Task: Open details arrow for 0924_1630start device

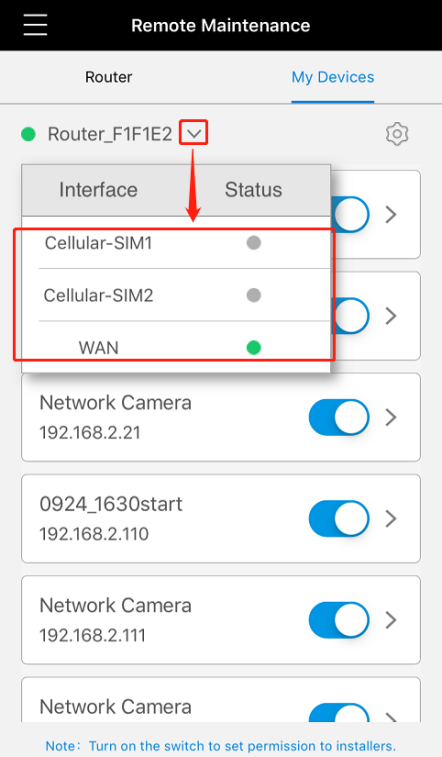Action: 391,519
